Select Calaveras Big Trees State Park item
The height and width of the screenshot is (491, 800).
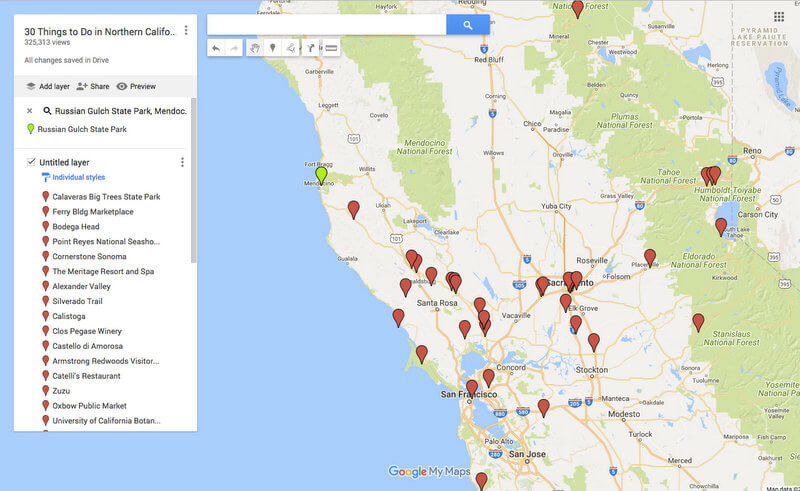point(106,197)
